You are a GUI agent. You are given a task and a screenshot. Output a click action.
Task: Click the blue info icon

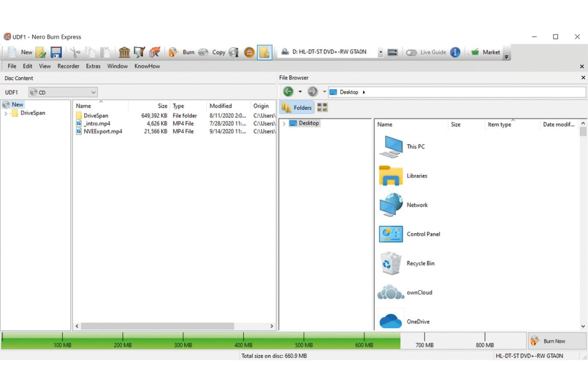pyautogui.click(x=455, y=52)
